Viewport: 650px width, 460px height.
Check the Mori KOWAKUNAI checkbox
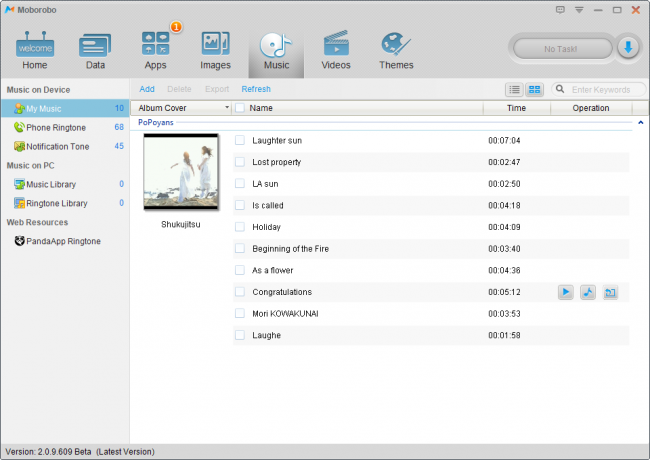pos(240,313)
